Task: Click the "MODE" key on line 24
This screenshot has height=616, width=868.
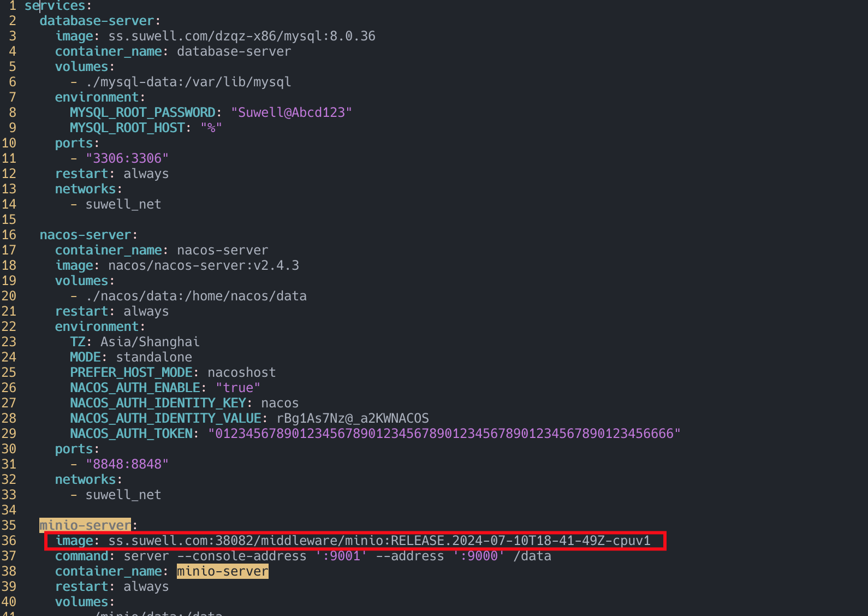Action: coord(85,357)
